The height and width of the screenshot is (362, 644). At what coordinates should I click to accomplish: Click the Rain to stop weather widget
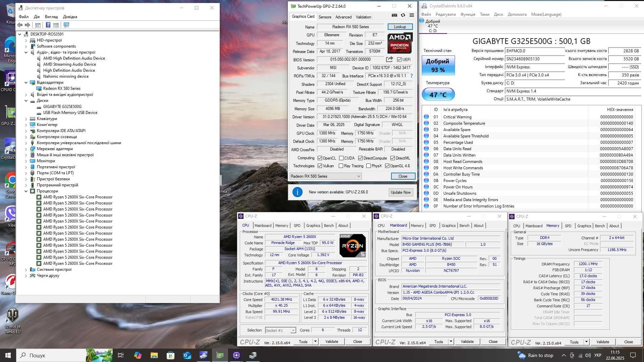tap(536, 355)
